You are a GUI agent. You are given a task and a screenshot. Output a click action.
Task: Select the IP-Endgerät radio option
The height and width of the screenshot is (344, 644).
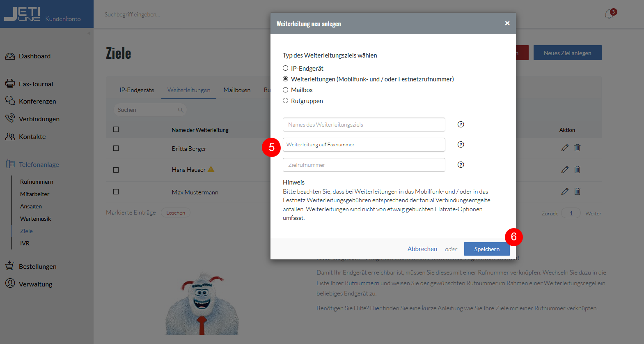point(286,68)
